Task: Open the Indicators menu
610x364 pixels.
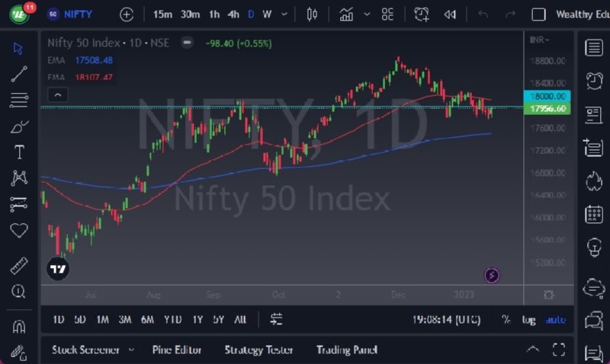Action: coord(346,14)
